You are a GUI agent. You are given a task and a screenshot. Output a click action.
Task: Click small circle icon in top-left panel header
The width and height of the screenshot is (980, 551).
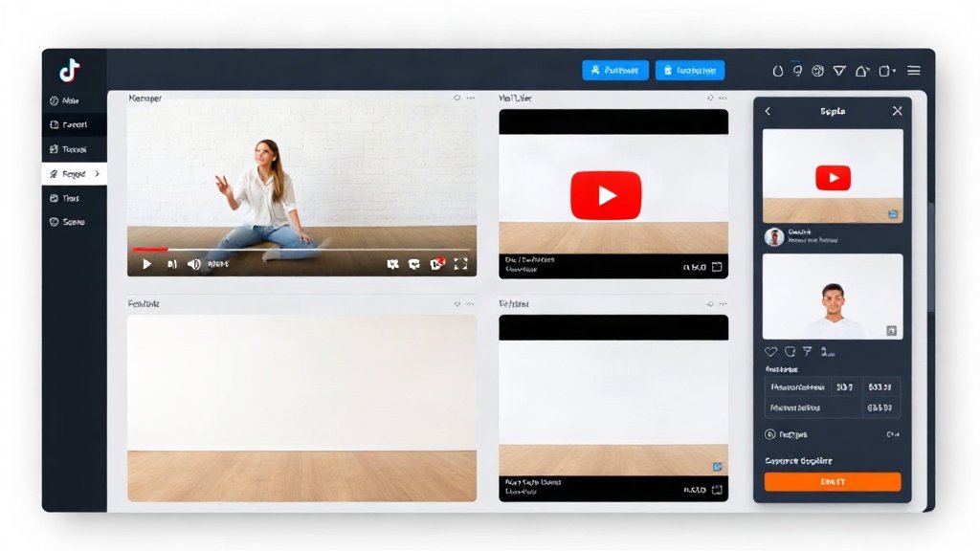coord(457,99)
